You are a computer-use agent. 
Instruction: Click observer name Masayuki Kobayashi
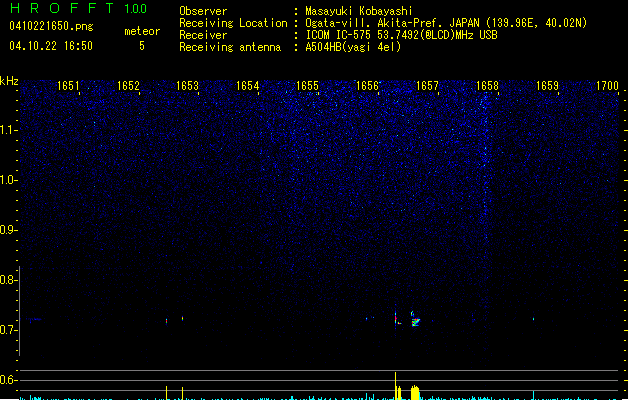click(x=359, y=11)
